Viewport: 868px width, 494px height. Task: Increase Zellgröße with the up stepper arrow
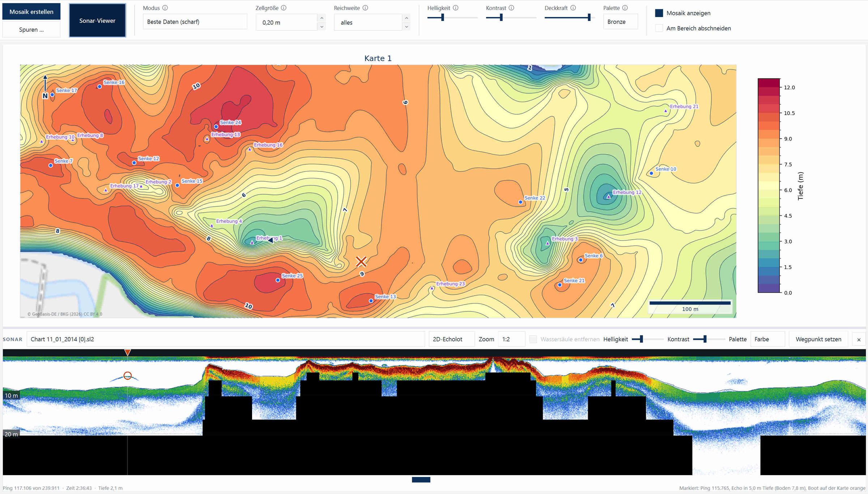point(322,18)
